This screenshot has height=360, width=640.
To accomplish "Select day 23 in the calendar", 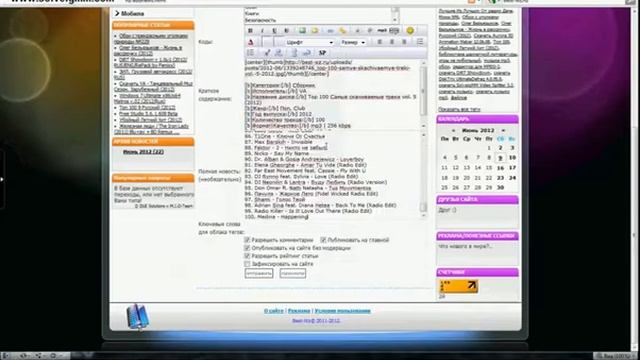I will (x=500, y=178).
